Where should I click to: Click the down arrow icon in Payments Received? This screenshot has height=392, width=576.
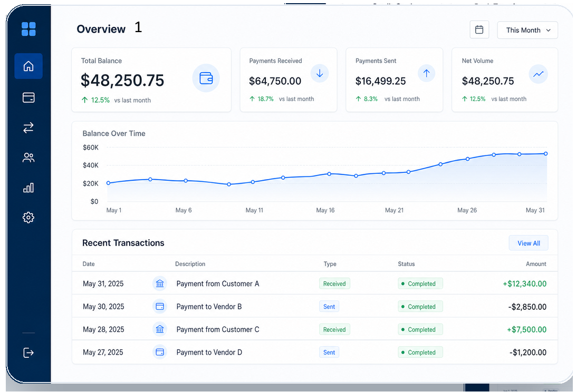tap(320, 73)
